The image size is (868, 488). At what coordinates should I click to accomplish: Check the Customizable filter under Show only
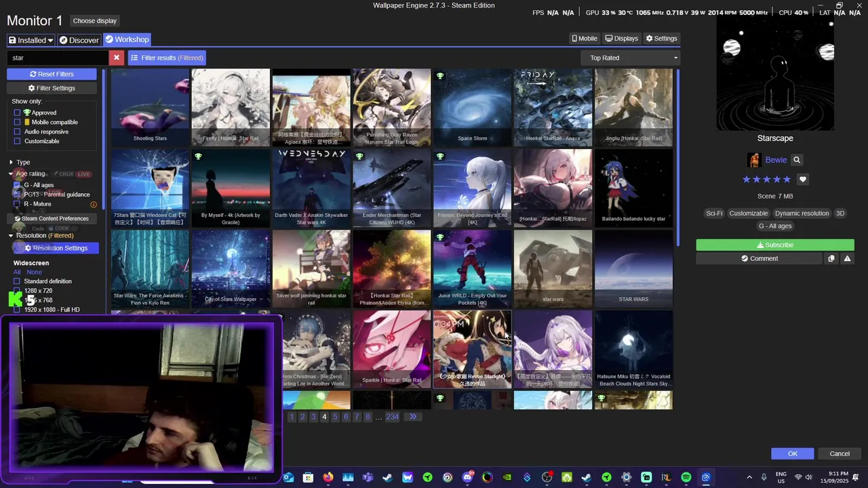pos(17,141)
